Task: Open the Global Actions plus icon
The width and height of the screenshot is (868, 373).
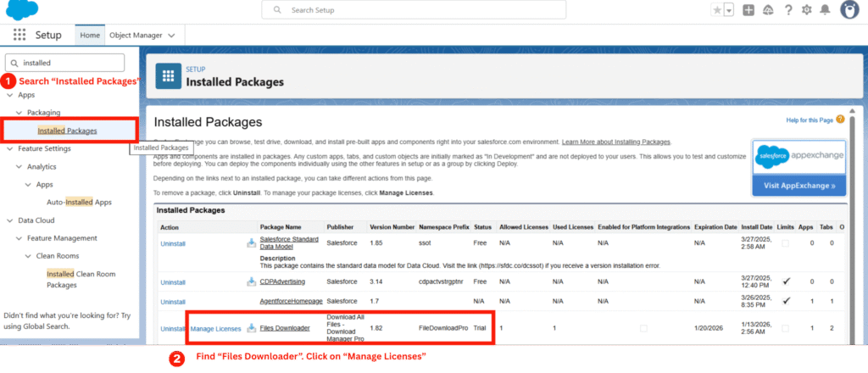Action: [x=748, y=10]
